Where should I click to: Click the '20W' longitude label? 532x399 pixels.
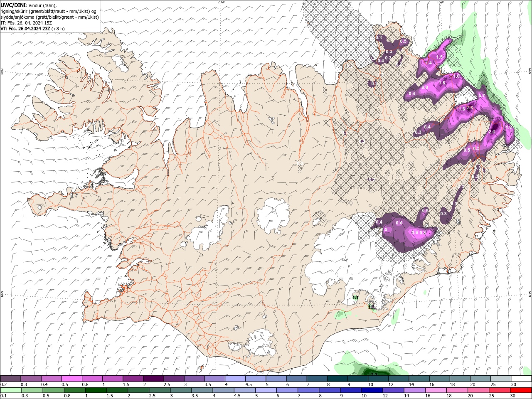pyautogui.click(x=221, y=2)
